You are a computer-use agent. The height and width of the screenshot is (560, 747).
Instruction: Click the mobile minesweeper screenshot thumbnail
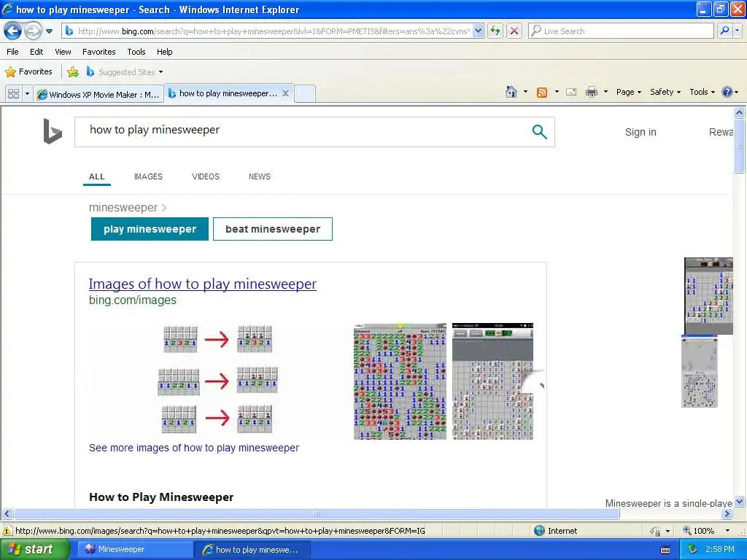pyautogui.click(x=492, y=381)
